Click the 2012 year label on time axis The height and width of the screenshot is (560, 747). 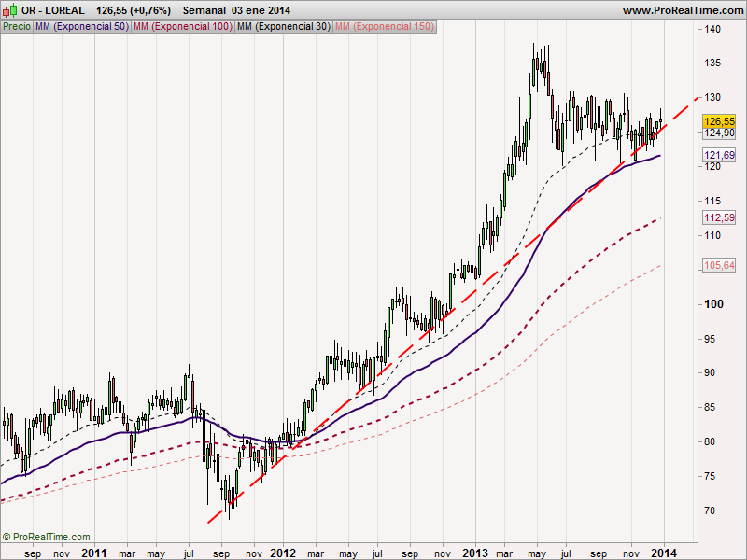(283, 553)
